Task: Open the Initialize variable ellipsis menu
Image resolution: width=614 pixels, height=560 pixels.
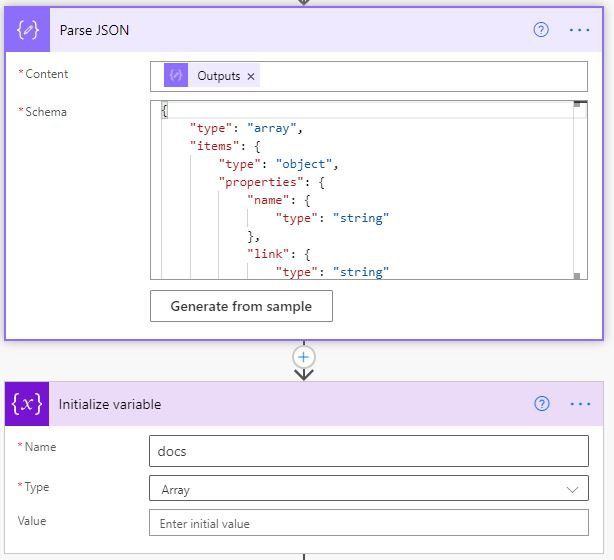Action: pyautogui.click(x=580, y=404)
